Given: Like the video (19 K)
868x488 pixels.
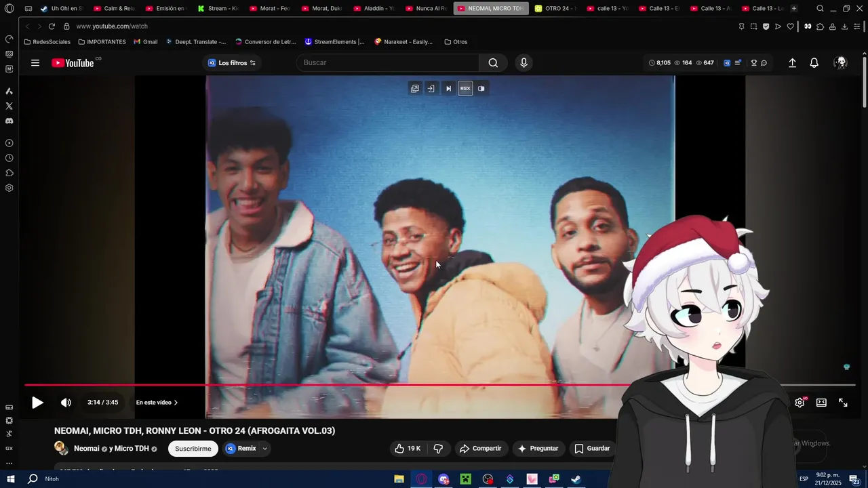Looking at the screenshot, I should coord(408,449).
